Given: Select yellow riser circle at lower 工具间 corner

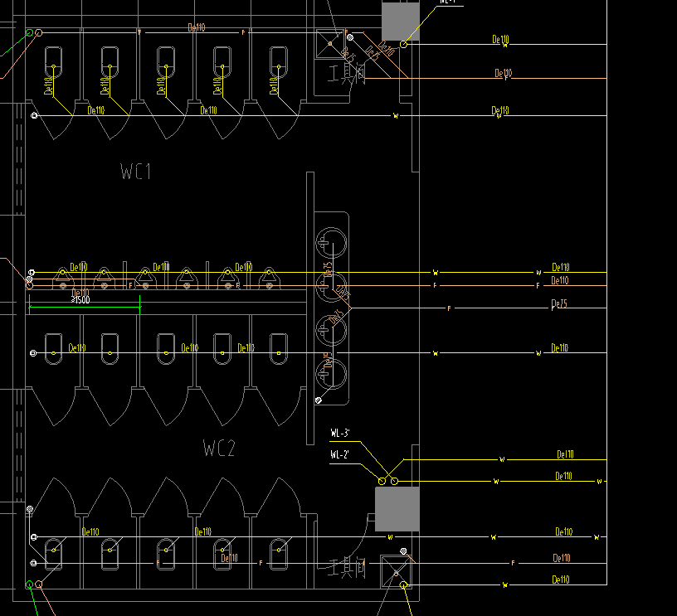Looking at the screenshot, I should point(403,585).
